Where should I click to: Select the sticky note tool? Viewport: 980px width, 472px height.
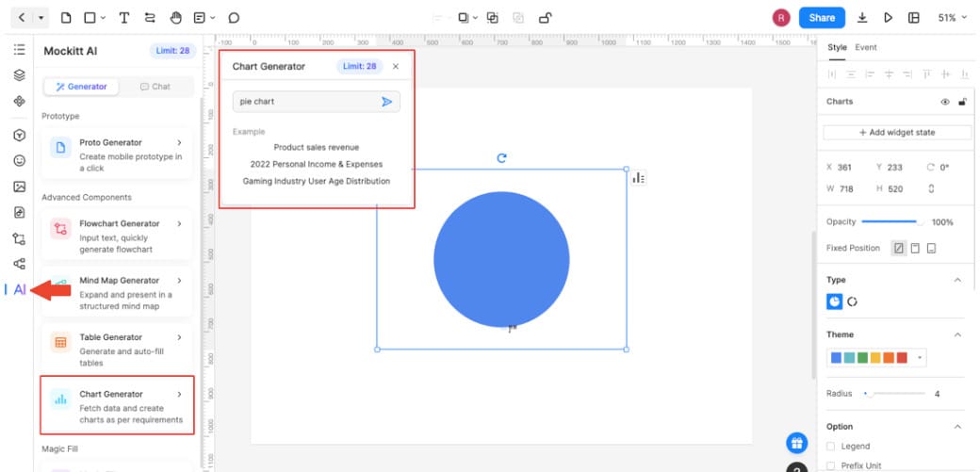point(200,18)
